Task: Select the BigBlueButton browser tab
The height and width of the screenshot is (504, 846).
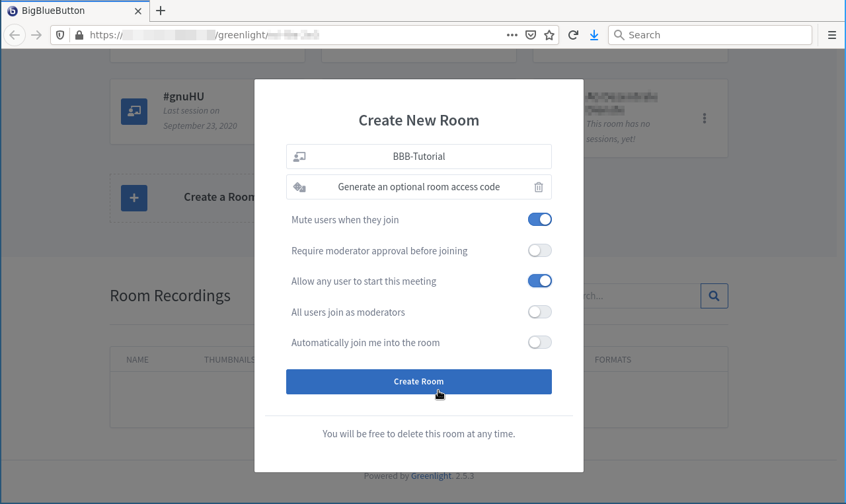Action: click(75, 11)
